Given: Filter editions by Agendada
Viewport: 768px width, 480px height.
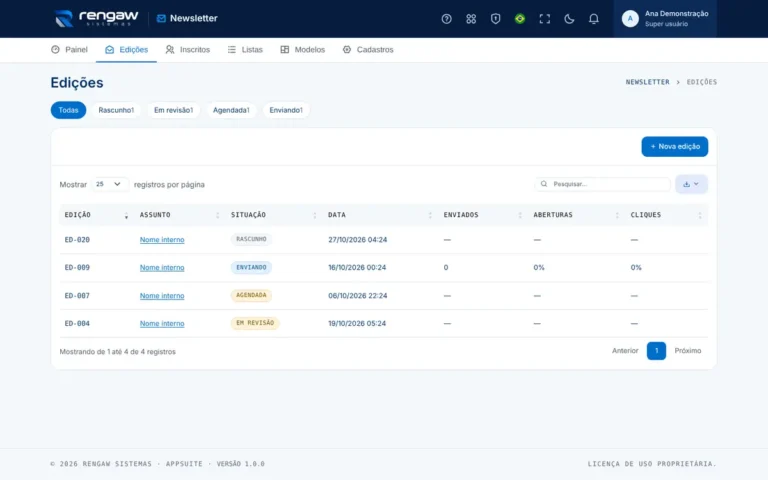Looking at the screenshot, I should (231, 110).
